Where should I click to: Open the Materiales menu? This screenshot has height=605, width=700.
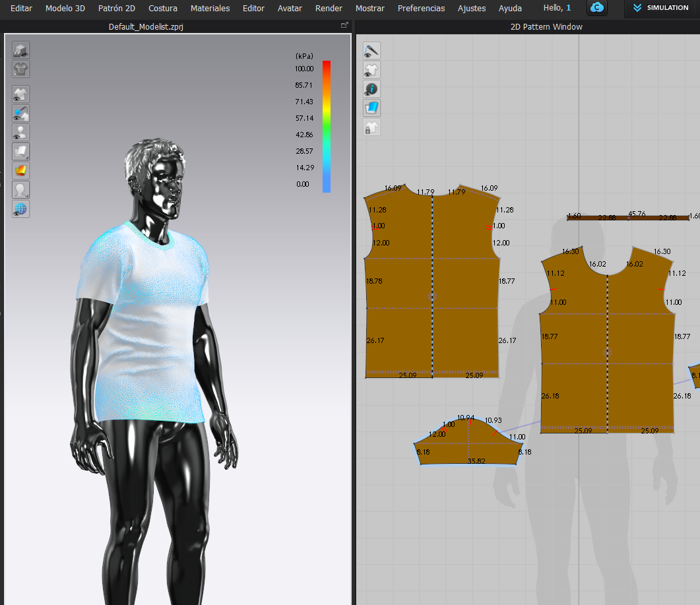(x=210, y=9)
